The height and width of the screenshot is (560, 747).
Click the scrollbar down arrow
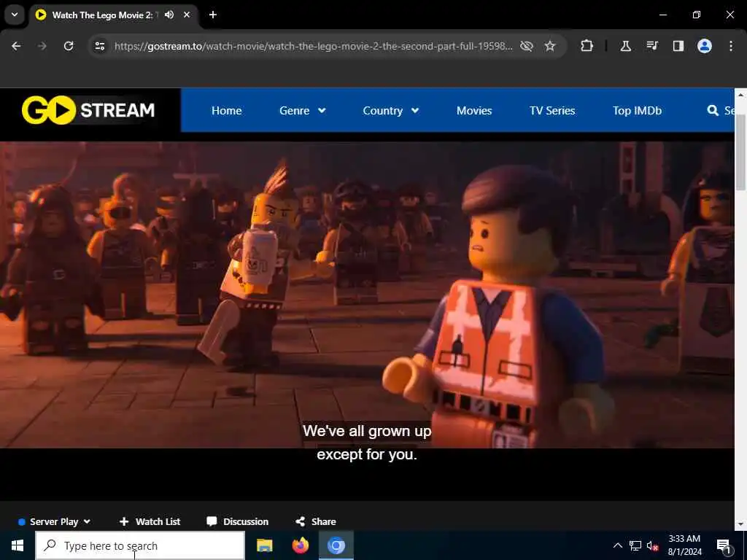pos(740,524)
